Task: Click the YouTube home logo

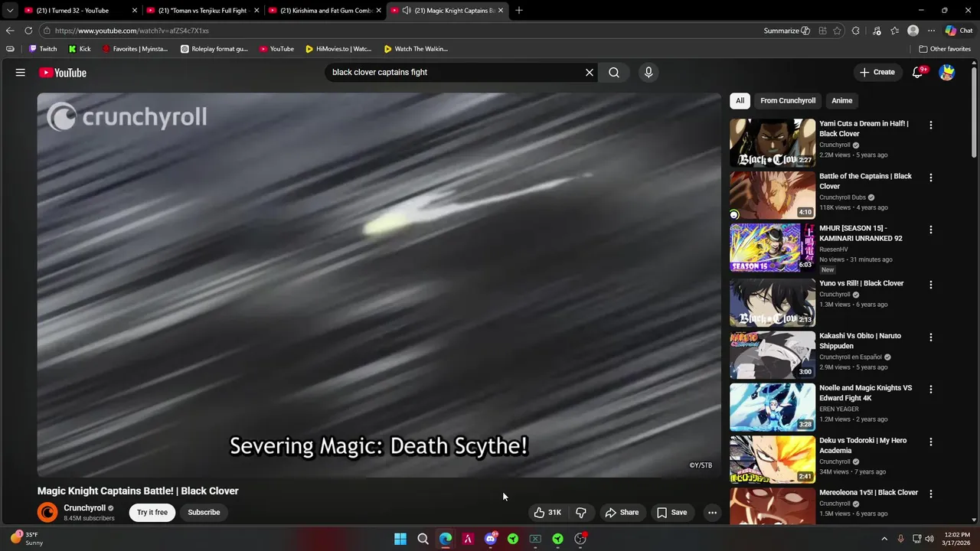Action: tap(63, 73)
